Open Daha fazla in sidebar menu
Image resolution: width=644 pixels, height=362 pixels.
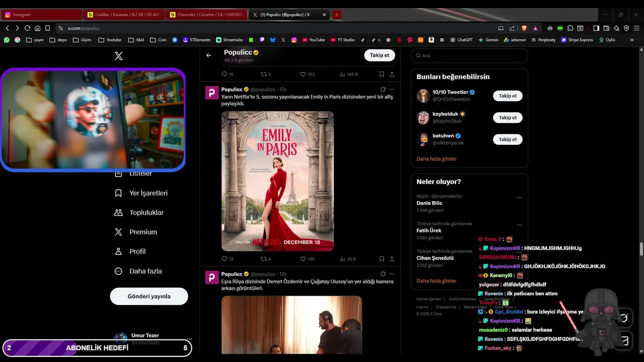pos(138,271)
